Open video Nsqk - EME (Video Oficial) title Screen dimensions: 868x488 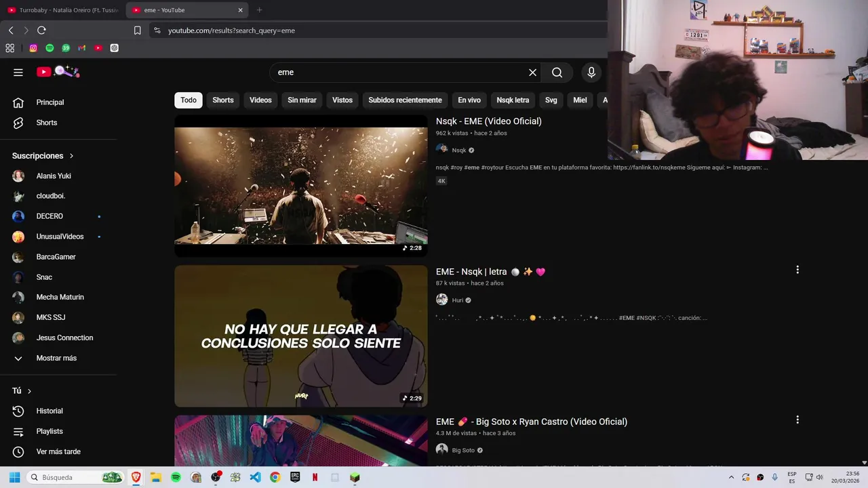pos(488,121)
